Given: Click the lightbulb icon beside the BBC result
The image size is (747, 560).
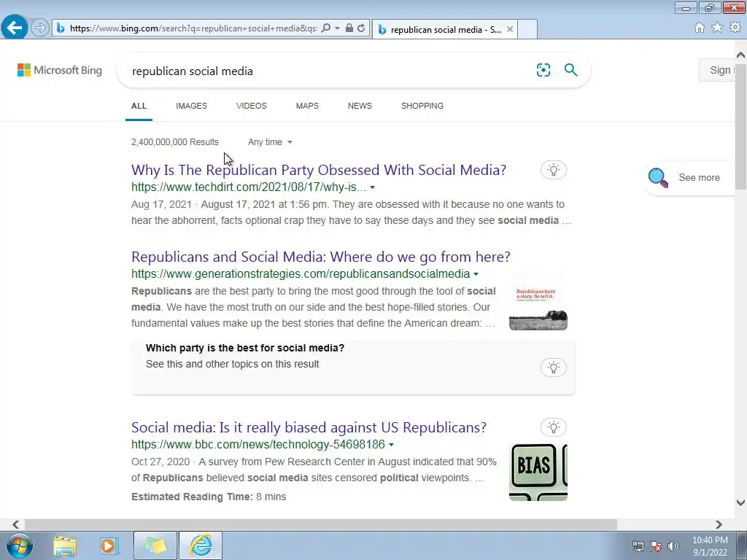Looking at the screenshot, I should pyautogui.click(x=554, y=427).
